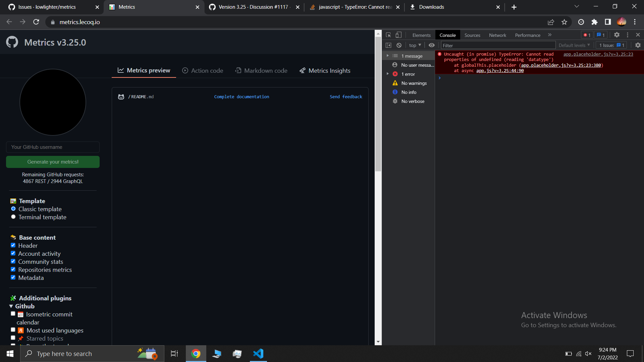Open Chrome's three-dot menu
The width and height of the screenshot is (644, 362).
pyautogui.click(x=635, y=22)
